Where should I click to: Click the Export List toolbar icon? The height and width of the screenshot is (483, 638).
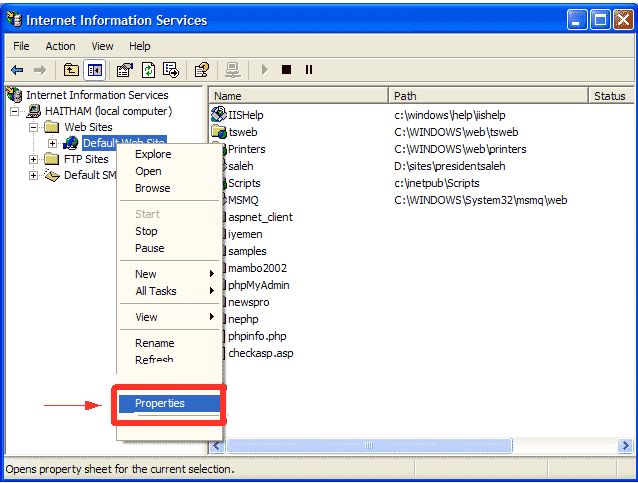[x=170, y=70]
